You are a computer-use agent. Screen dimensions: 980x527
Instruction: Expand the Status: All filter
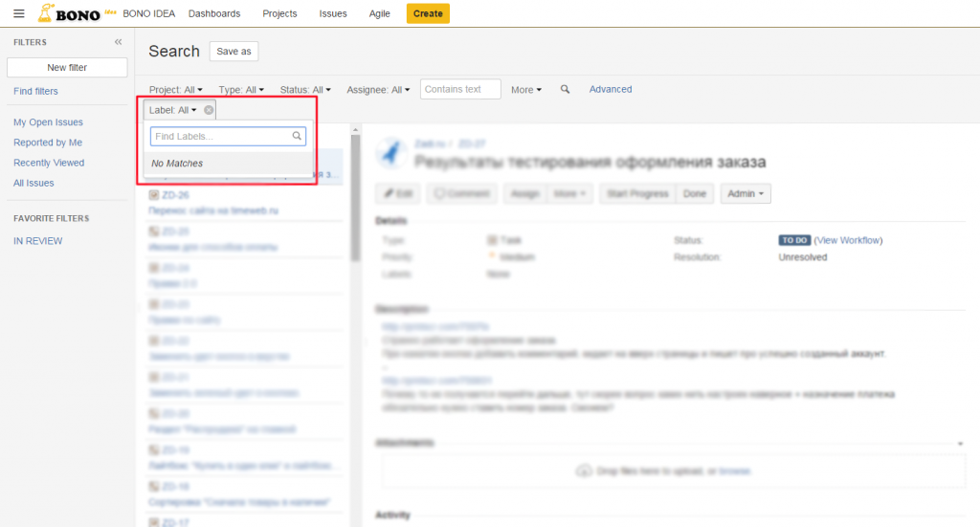click(x=304, y=90)
